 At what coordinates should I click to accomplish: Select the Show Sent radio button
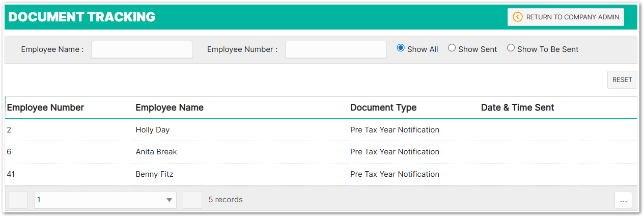click(x=452, y=48)
